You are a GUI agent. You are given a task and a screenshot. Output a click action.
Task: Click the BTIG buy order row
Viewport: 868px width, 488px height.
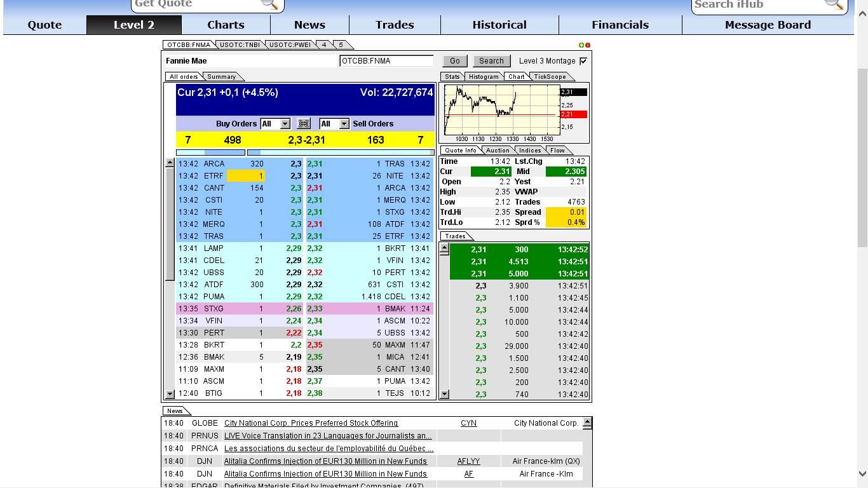[240, 393]
